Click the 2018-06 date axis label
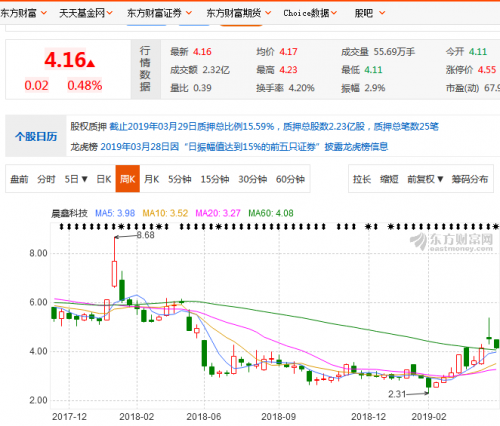 coord(204,417)
